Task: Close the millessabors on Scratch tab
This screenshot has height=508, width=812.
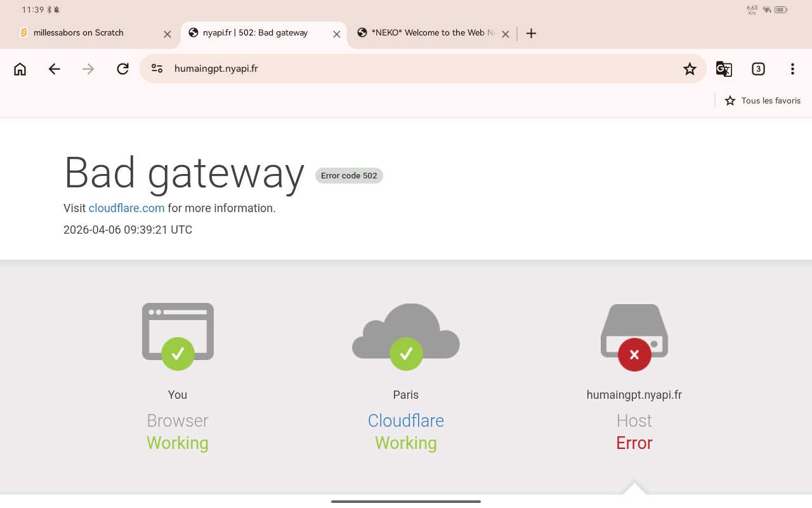Action: (x=167, y=34)
